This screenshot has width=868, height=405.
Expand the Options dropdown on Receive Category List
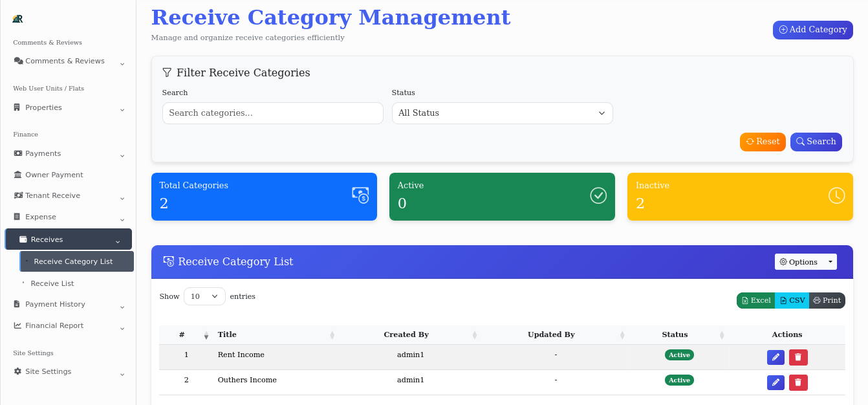[806, 262]
